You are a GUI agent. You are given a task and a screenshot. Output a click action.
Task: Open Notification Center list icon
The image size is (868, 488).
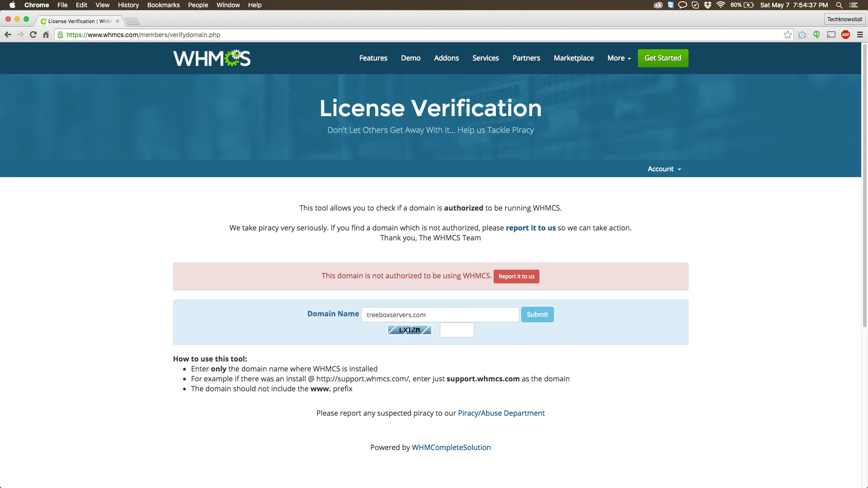click(854, 5)
